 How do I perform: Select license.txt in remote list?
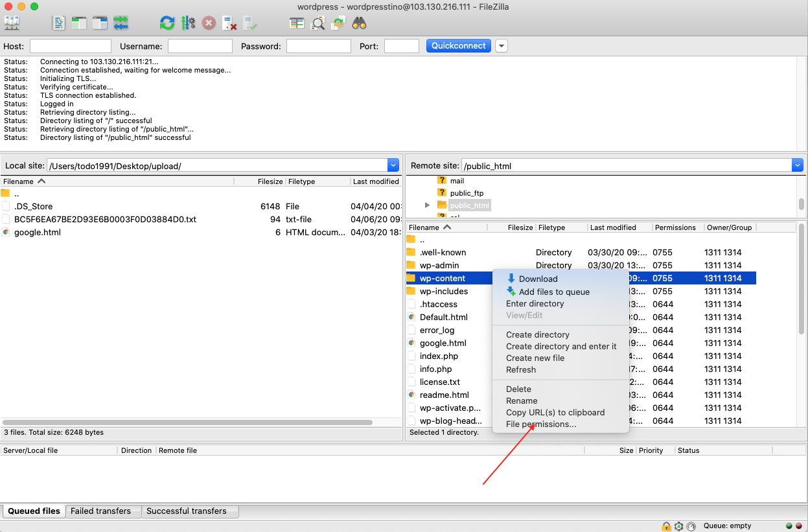pos(440,382)
